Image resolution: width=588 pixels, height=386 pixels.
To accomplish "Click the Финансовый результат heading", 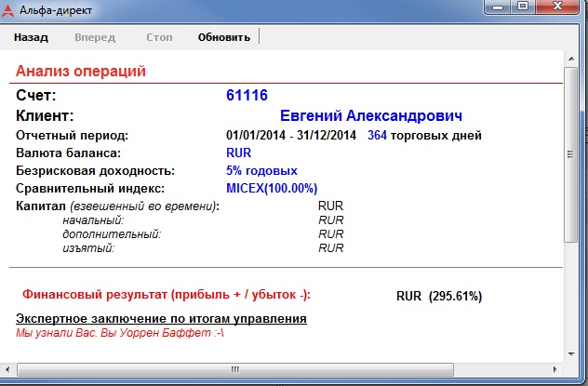I will pos(167,295).
